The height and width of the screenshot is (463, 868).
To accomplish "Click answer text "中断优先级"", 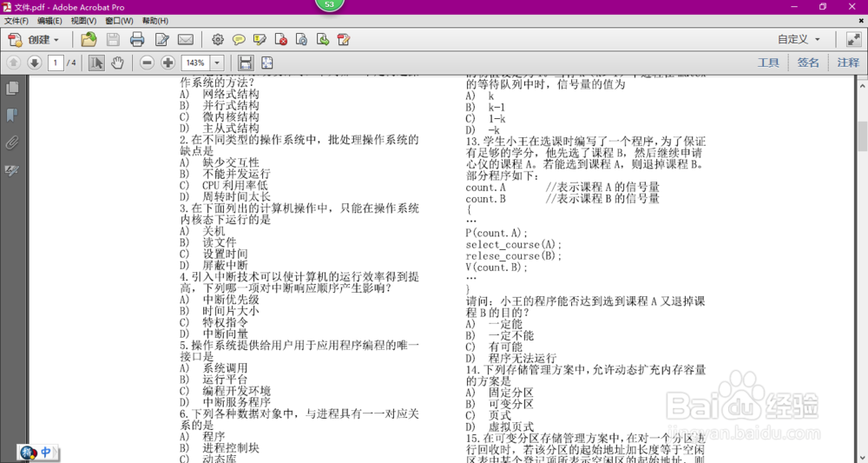I will [x=231, y=300].
